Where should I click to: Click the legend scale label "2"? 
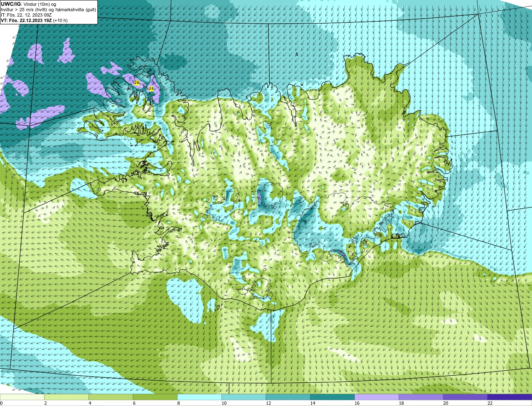tap(45, 403)
